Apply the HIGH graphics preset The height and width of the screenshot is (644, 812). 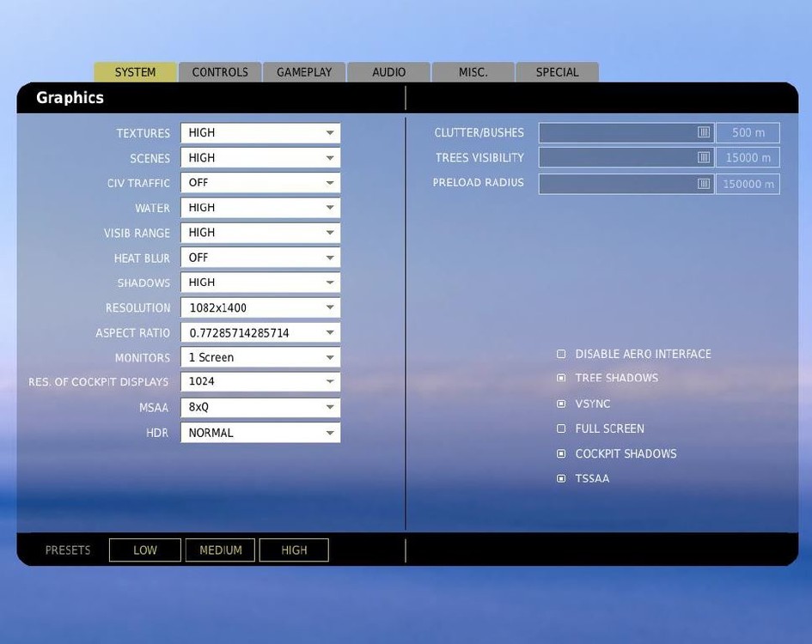click(x=294, y=550)
